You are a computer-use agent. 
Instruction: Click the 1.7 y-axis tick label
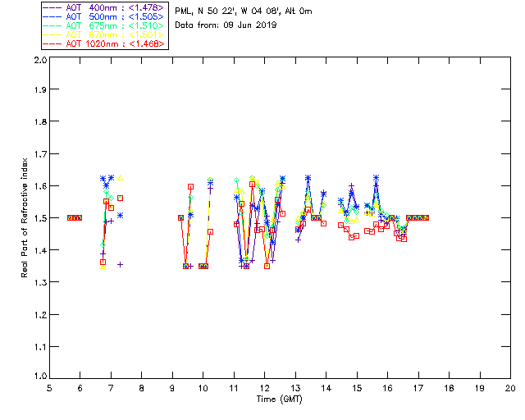(40, 154)
